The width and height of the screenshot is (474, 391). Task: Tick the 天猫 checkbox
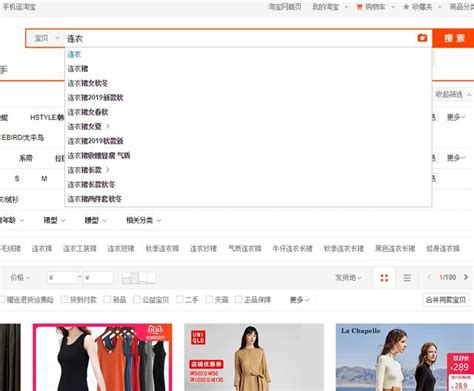click(209, 300)
